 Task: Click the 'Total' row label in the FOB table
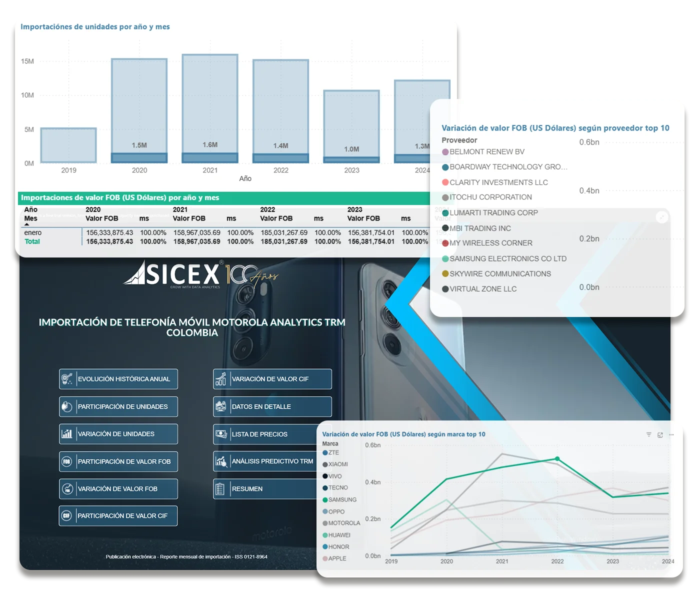[32, 241]
